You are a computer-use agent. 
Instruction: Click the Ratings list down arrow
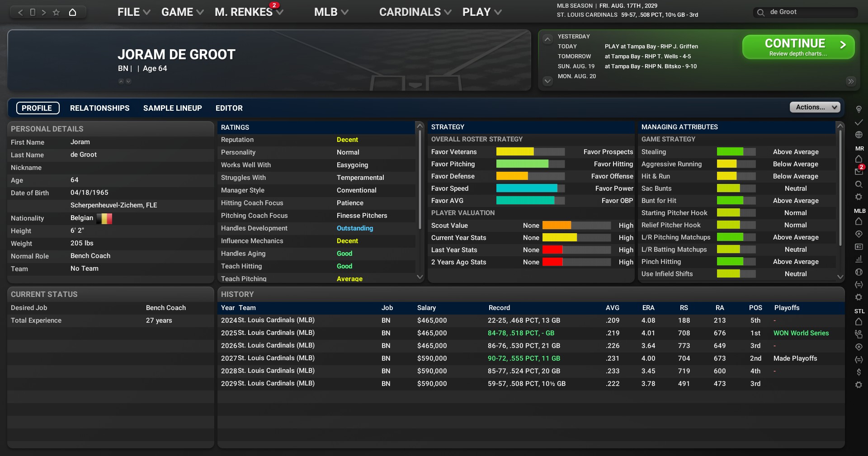pos(420,277)
